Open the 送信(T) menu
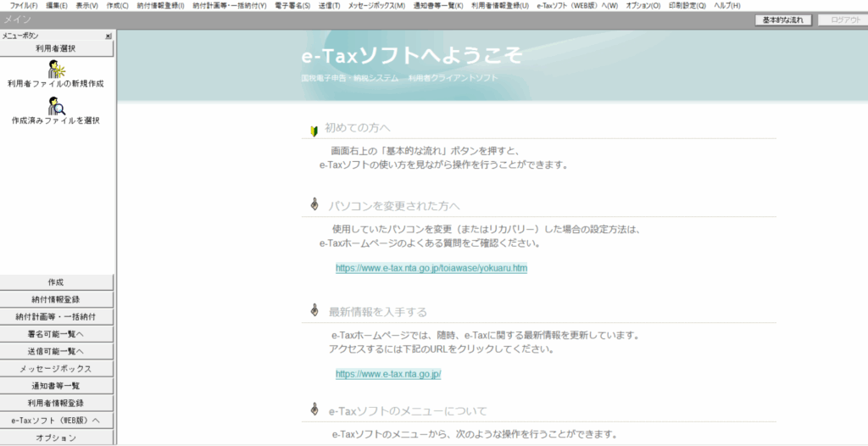The width and height of the screenshot is (868, 446). pyautogui.click(x=330, y=6)
